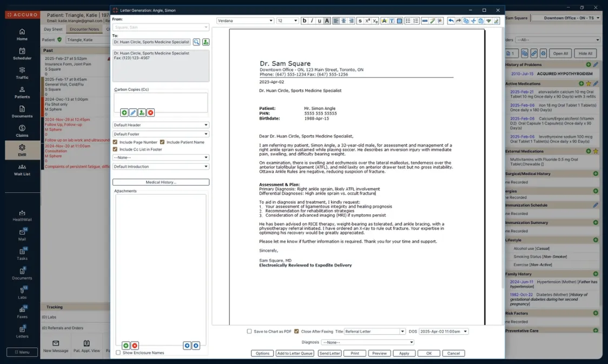Viewport: 608px width, 364px height.
Task: Apply italic formatting to letter text
Action: pos(312,20)
